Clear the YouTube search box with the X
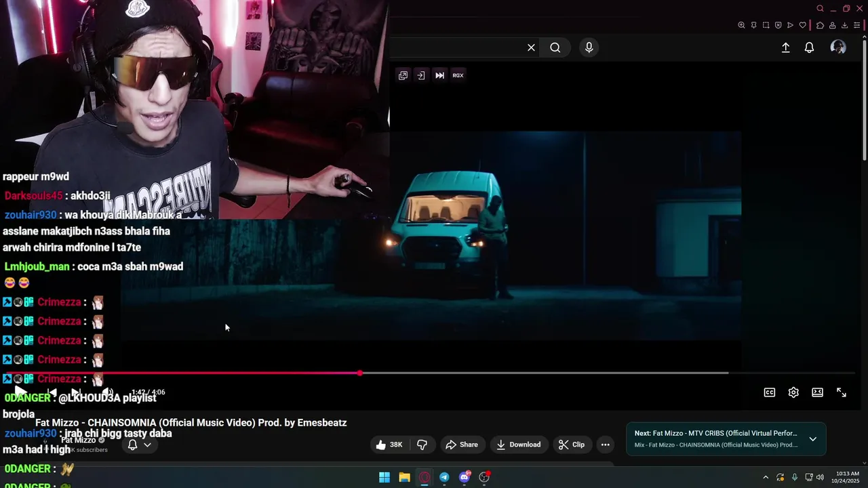 pyautogui.click(x=531, y=47)
